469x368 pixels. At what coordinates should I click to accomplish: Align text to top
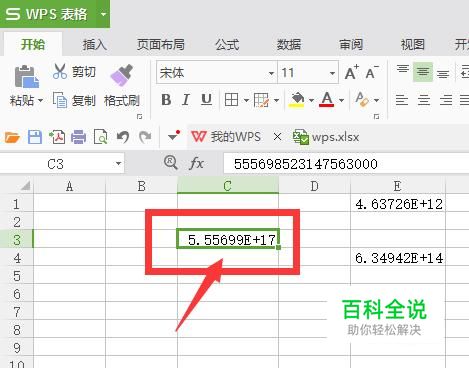click(x=403, y=69)
